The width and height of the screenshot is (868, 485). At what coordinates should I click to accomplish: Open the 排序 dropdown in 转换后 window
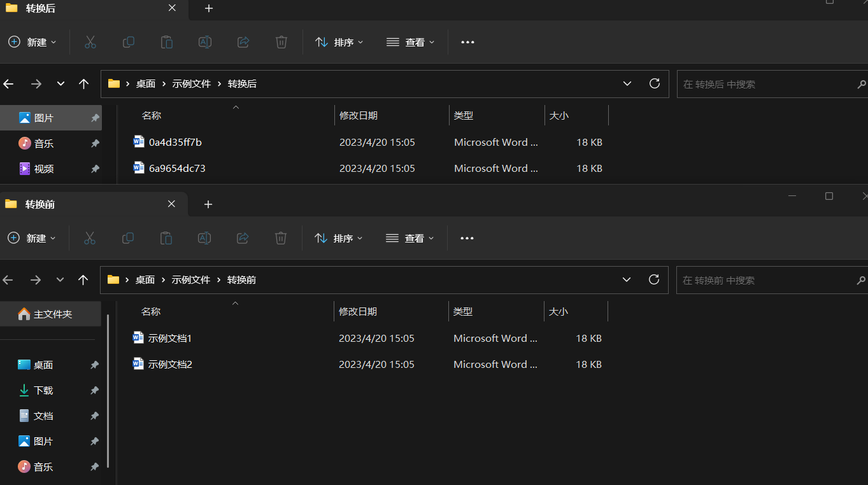(339, 42)
